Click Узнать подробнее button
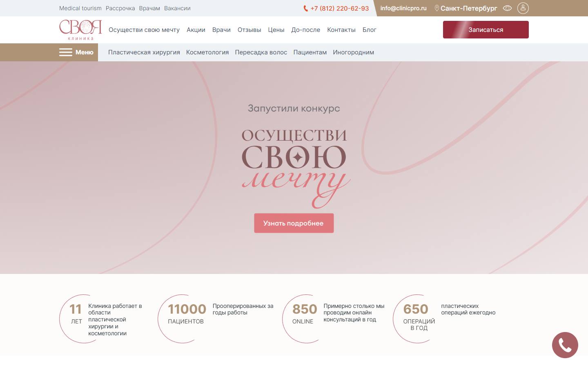This screenshot has width=588, height=368. click(x=294, y=223)
